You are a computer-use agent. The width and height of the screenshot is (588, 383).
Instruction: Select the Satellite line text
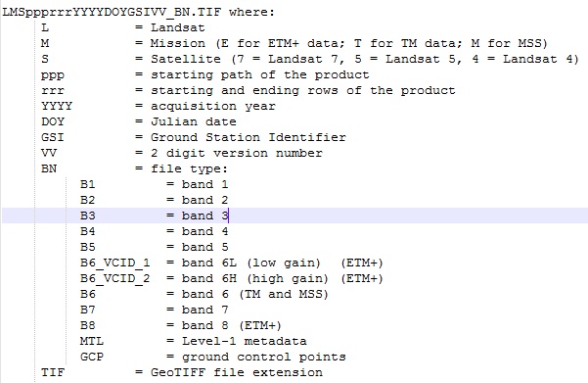[310, 60]
